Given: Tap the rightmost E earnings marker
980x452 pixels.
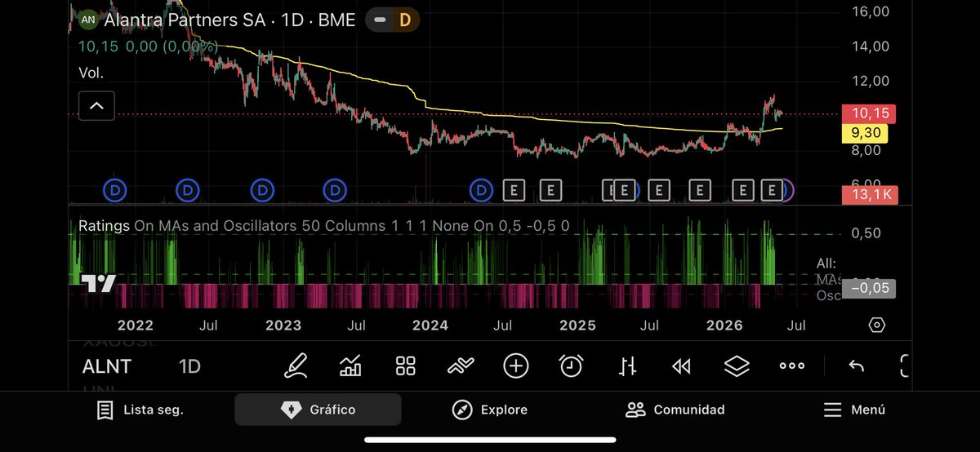Looking at the screenshot, I should click(771, 190).
